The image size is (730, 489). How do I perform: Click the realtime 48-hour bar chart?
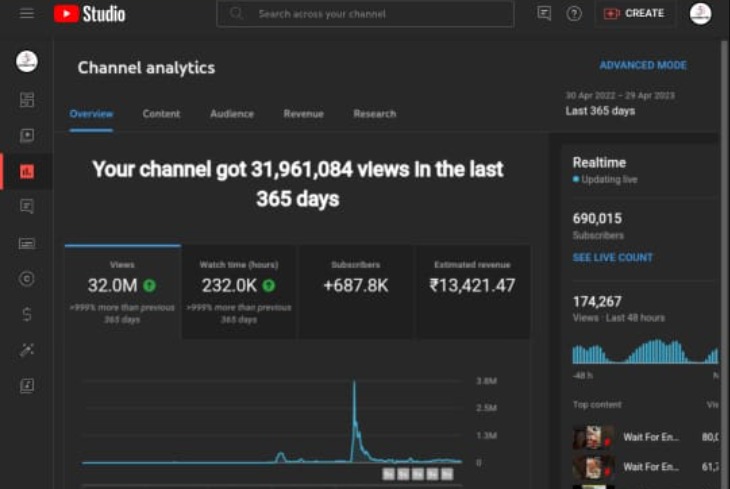[645, 352]
